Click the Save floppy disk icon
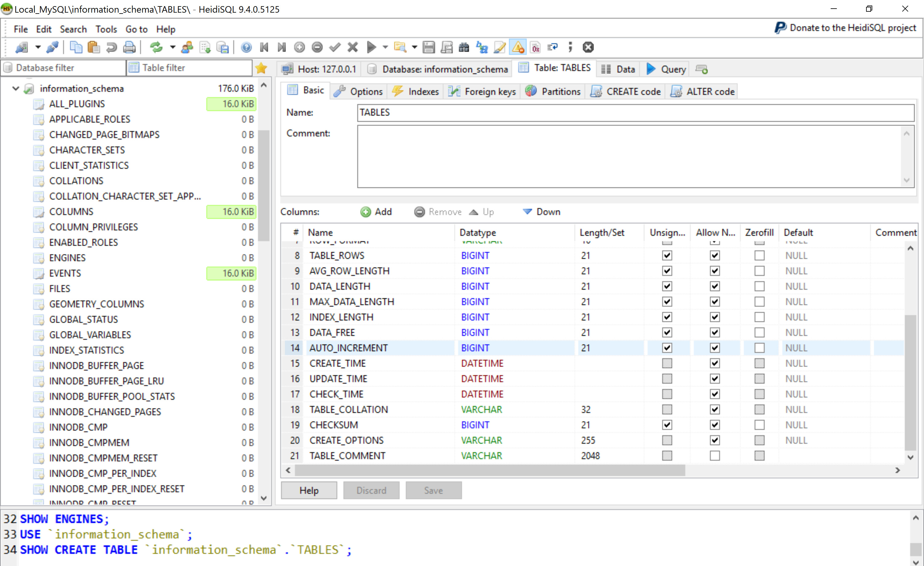Viewport: 924px width, 566px height. [429, 47]
